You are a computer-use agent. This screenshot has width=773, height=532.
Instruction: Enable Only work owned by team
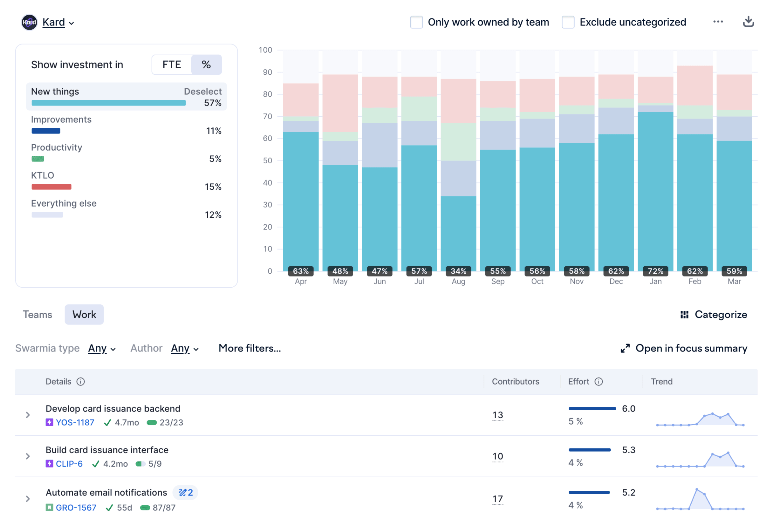click(416, 22)
